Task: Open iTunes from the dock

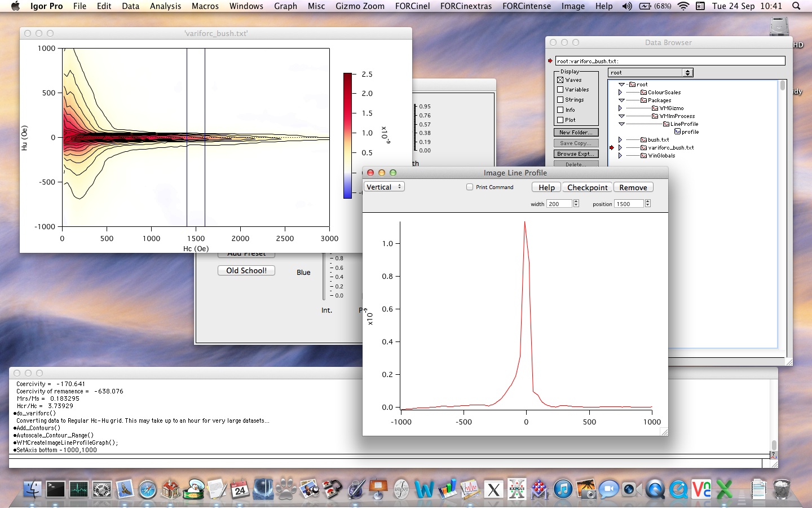Action: click(563, 489)
